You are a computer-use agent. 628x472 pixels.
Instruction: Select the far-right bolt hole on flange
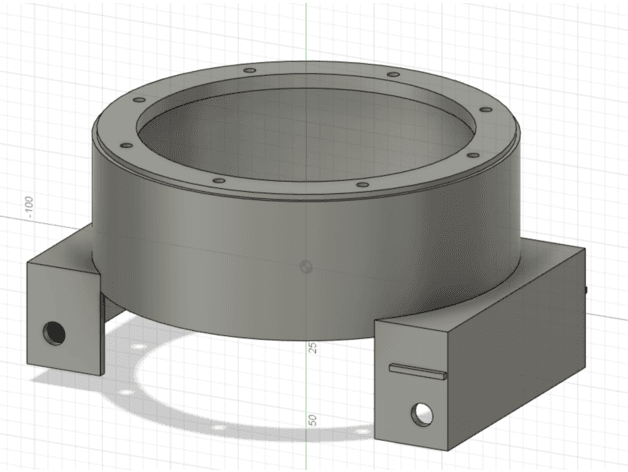(486, 109)
